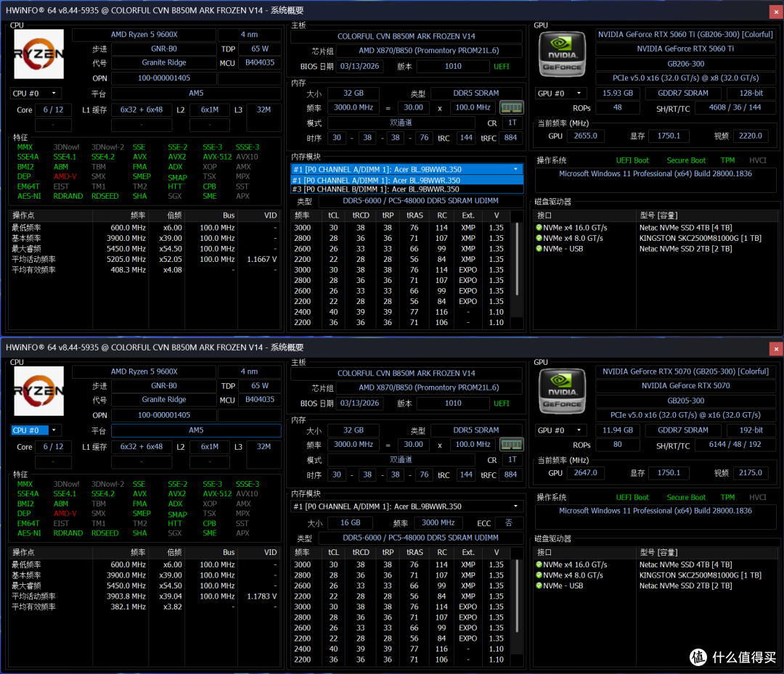The height and width of the screenshot is (674, 784).
Task: Click the Ryzen logo in the bottom window
Action: (39, 391)
